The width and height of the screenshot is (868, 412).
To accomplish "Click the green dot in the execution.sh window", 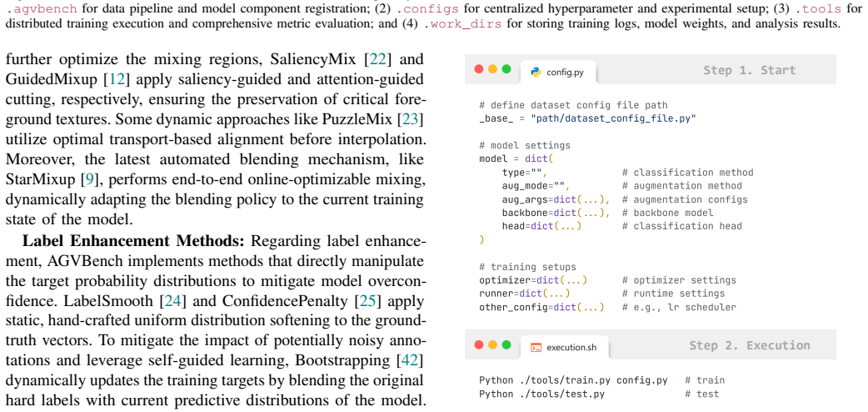I will point(506,345).
